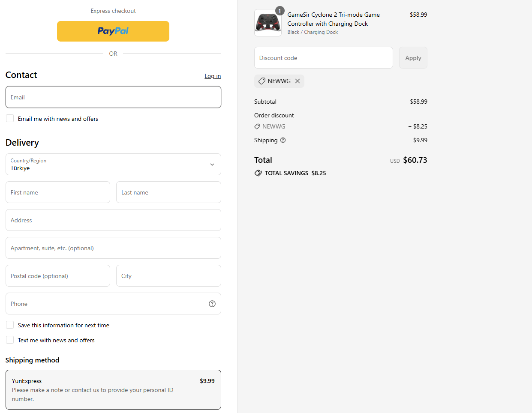532x413 pixels.
Task: Click the Apply discount button
Action: pos(413,58)
